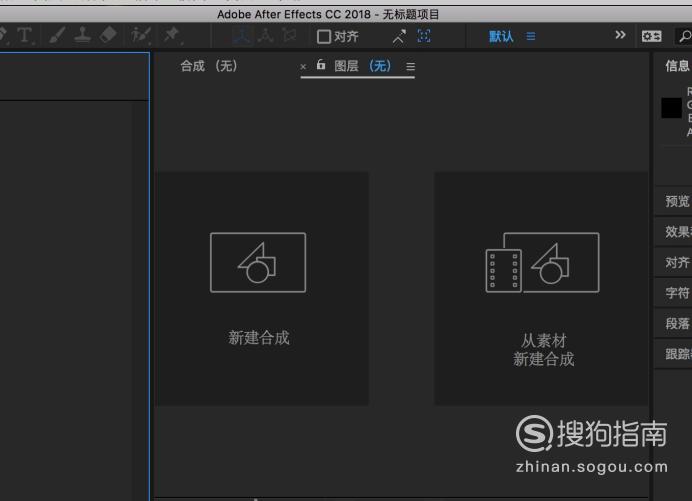Select the Brush tool
This screenshot has height=501, width=692.
[57, 35]
